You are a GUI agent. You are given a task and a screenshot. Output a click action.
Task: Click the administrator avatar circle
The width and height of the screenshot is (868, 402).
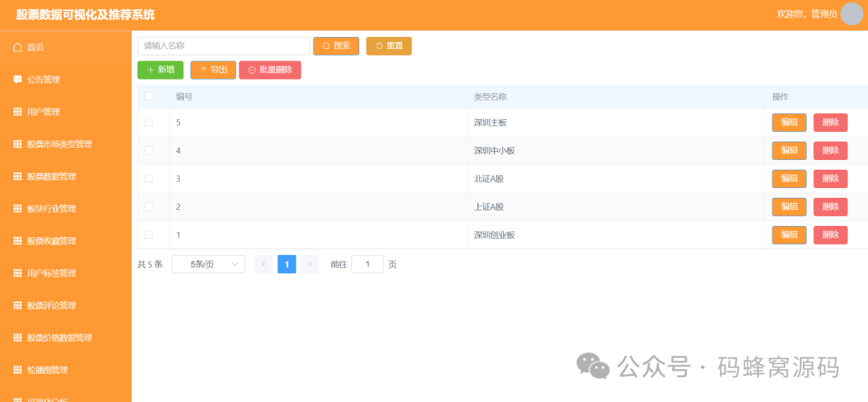click(851, 14)
